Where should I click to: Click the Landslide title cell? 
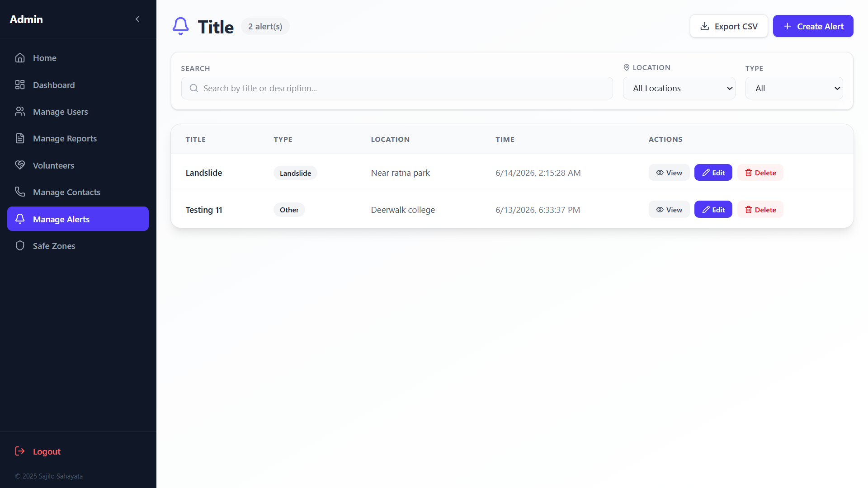(x=204, y=173)
